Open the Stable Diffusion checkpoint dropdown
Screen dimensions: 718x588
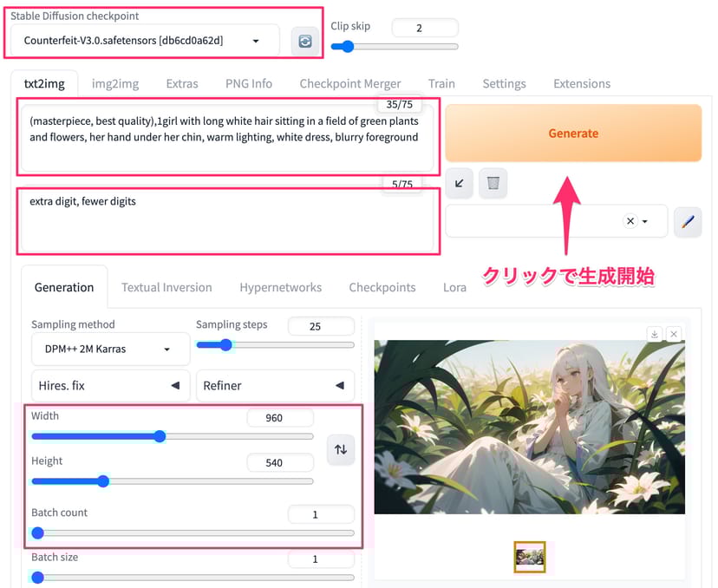[145, 41]
